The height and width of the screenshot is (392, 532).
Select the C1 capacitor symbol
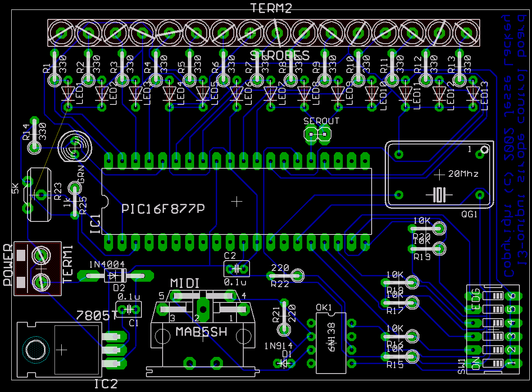(128, 309)
